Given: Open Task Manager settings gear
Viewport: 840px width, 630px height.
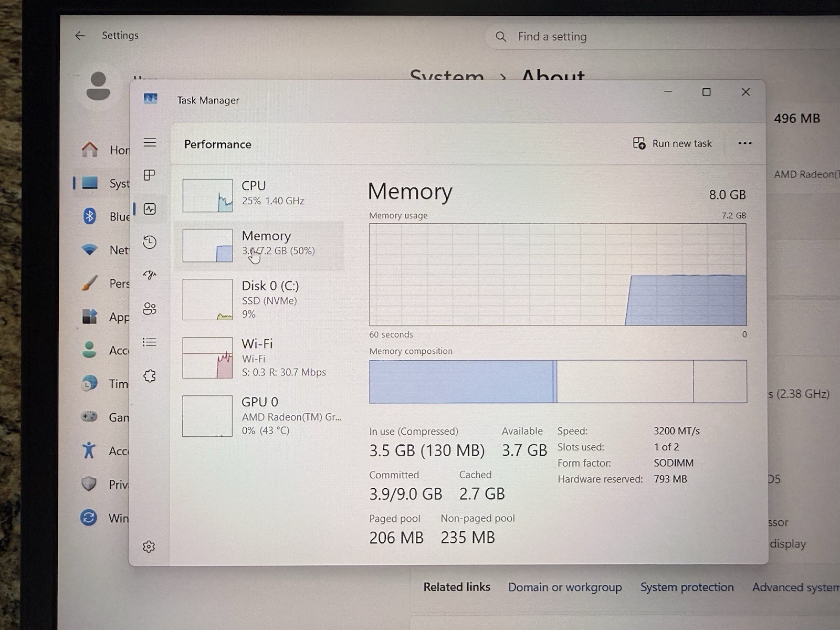Looking at the screenshot, I should pyautogui.click(x=149, y=547).
